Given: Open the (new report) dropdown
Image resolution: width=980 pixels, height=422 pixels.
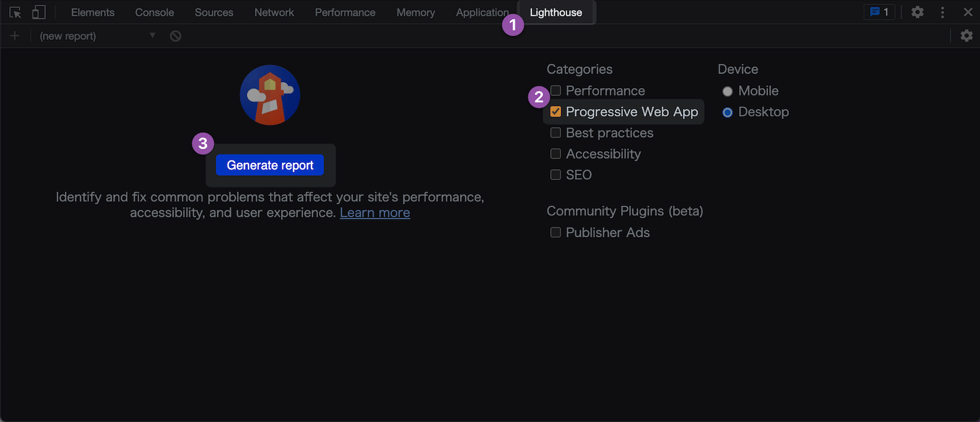Looking at the screenshot, I should [97, 36].
